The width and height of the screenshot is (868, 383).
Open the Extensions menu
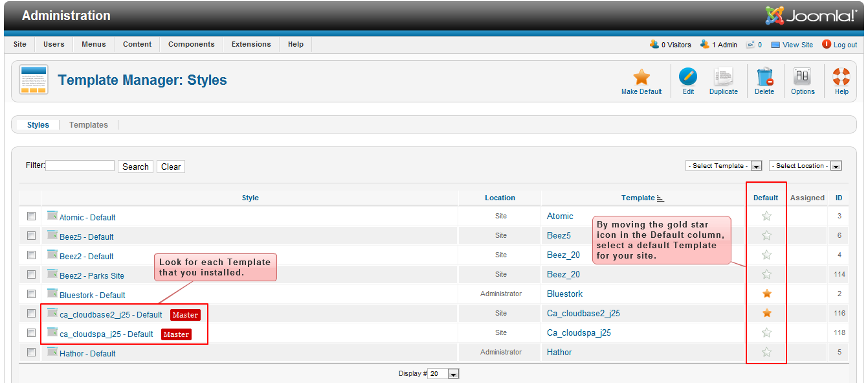251,44
